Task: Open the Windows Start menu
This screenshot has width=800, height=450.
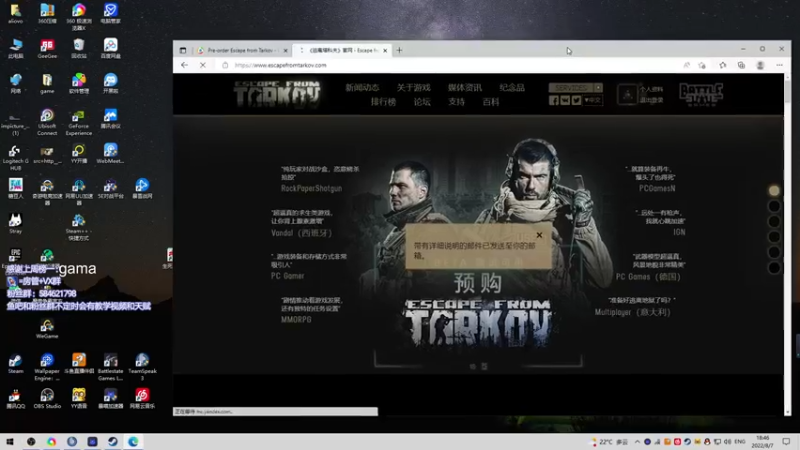Action: (10, 441)
